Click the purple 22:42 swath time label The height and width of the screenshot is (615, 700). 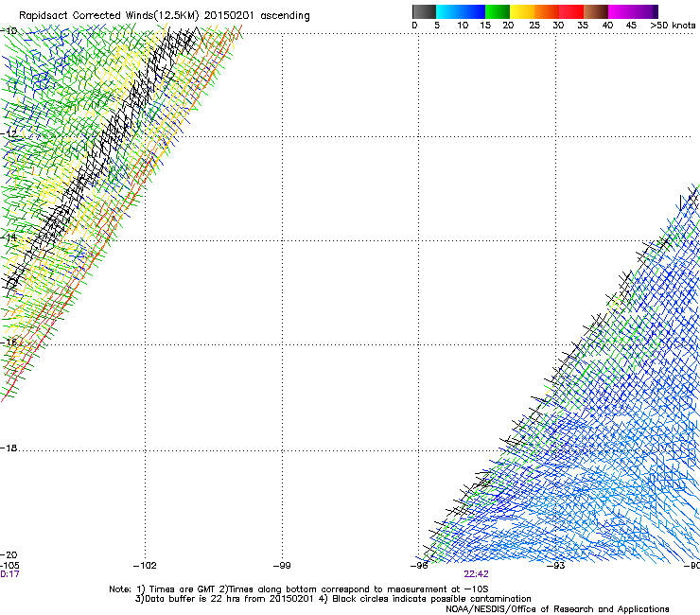(x=476, y=574)
